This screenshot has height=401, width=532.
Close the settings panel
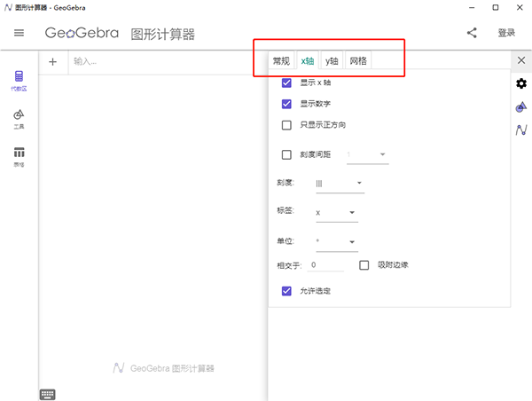coord(521,60)
